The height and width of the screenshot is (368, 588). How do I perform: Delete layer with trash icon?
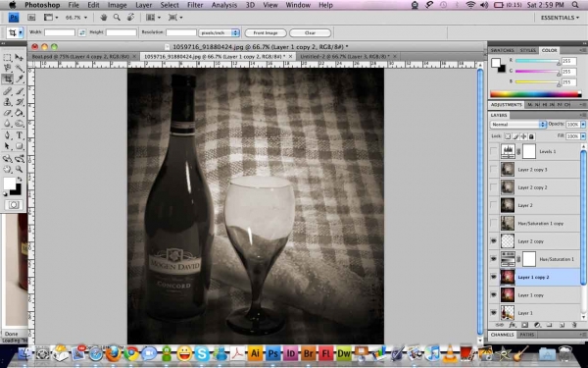click(x=573, y=325)
